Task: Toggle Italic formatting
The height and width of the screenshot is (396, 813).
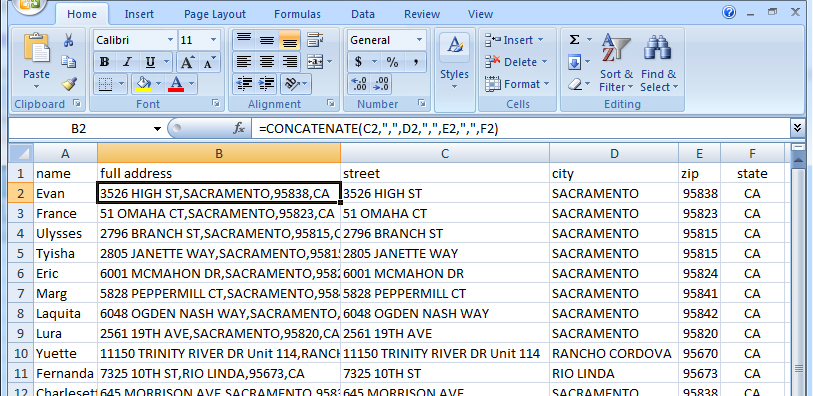Action: tap(127, 62)
